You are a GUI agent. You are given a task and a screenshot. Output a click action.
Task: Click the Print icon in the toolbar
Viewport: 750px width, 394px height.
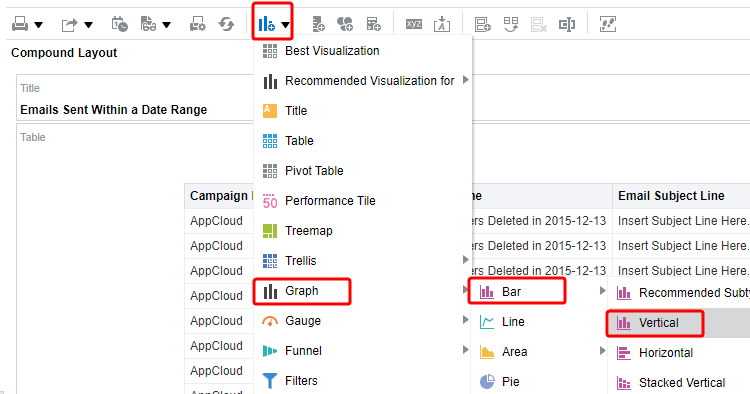pos(20,23)
